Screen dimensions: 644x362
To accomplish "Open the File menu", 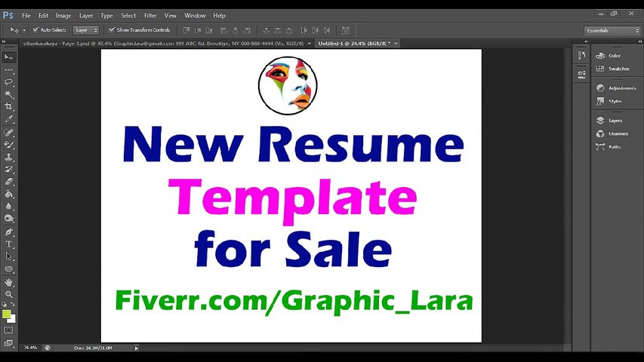I will 26,16.
